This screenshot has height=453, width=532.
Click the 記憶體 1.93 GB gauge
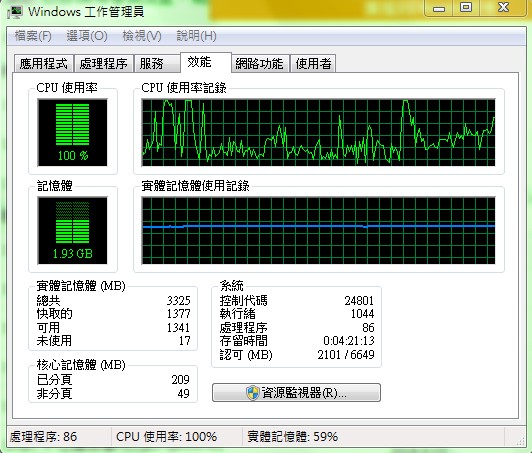coord(72,230)
